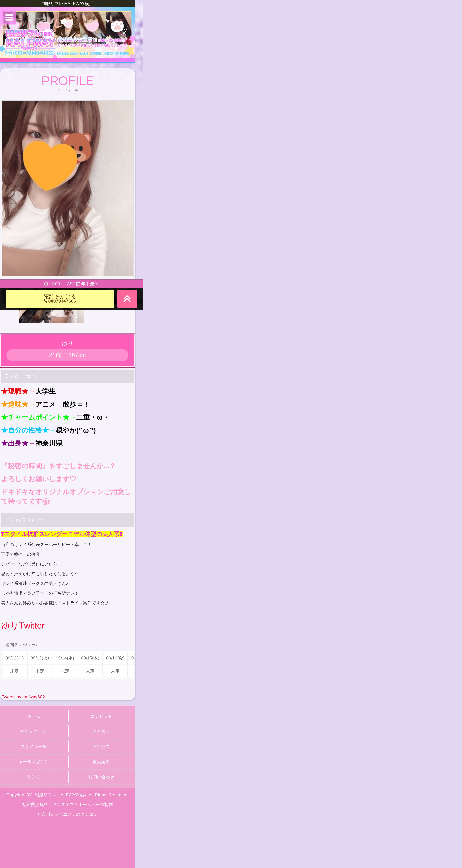Click the 21歳 T.167cm info pill
Image resolution: width=462 pixels, height=868 pixels.
(67, 355)
